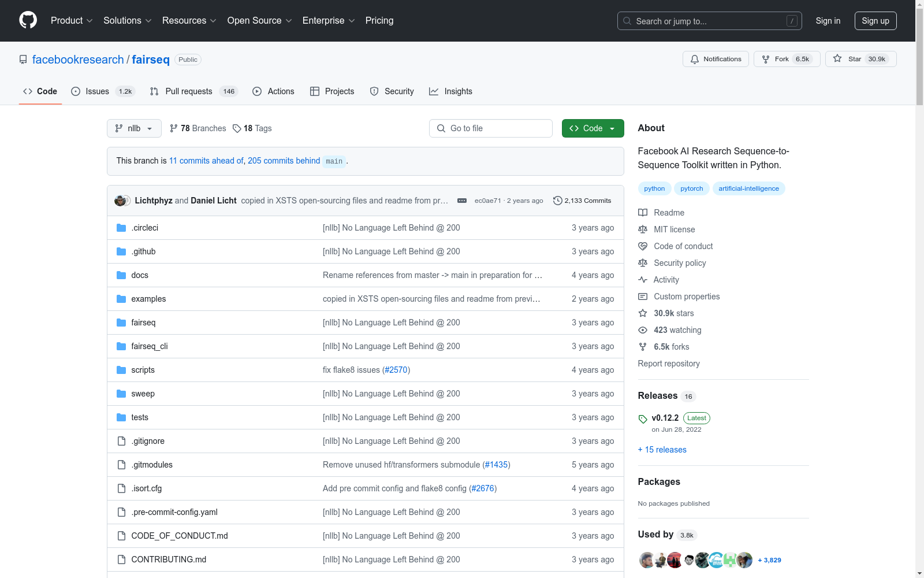Fork the fairseq repository
The height and width of the screenshot is (578, 924).
pos(787,59)
